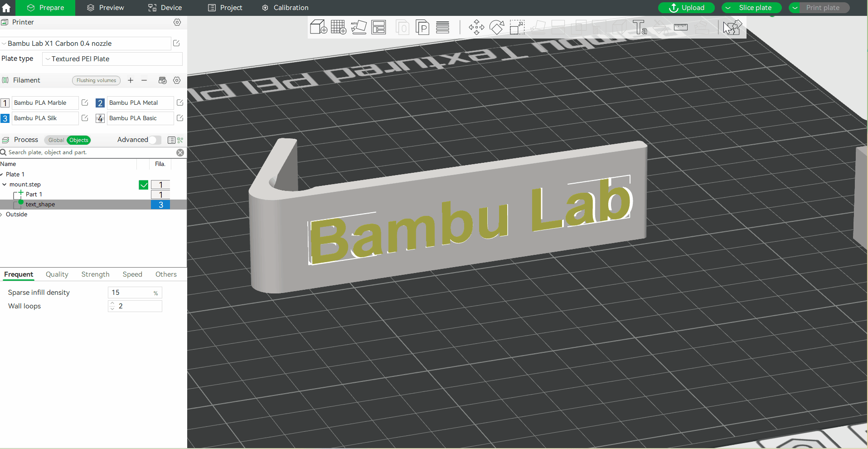Open the Print plate dropdown arrow

(795, 8)
